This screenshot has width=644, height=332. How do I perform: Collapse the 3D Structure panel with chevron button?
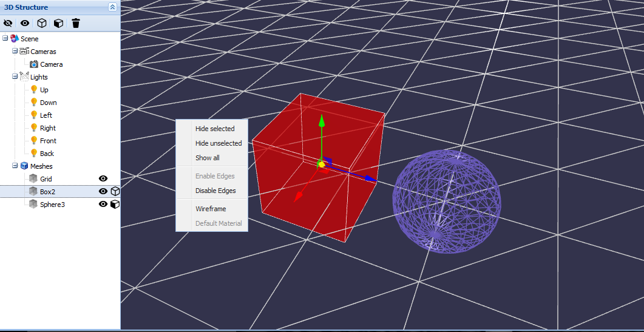pyautogui.click(x=112, y=7)
